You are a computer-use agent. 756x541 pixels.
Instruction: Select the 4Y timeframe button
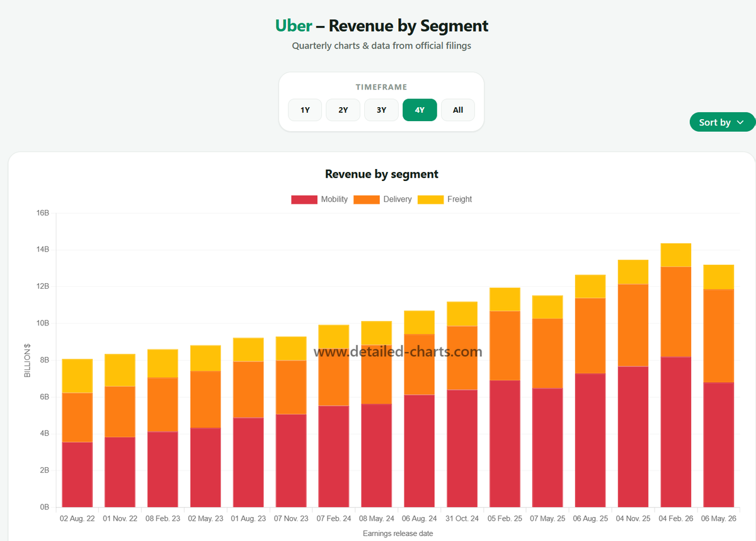click(x=420, y=110)
